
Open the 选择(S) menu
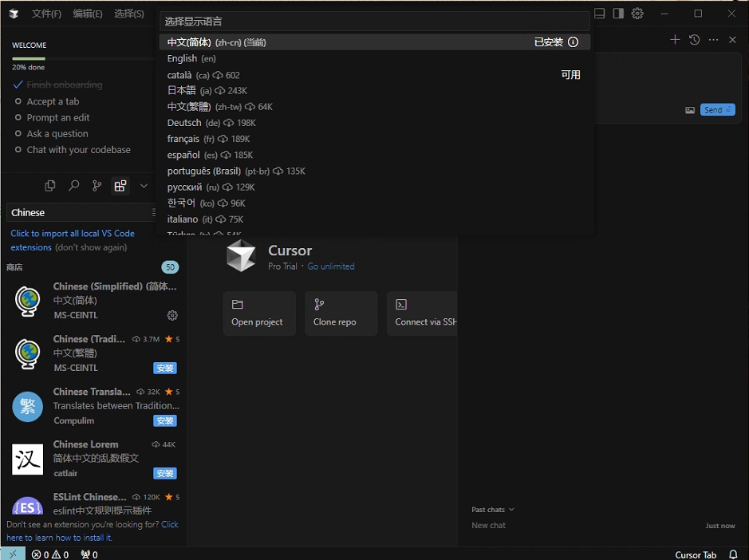pyautogui.click(x=129, y=14)
